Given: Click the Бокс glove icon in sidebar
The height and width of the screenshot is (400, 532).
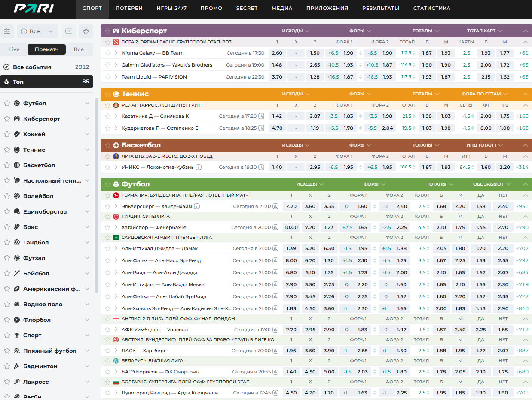Looking at the screenshot, I should point(17,227).
